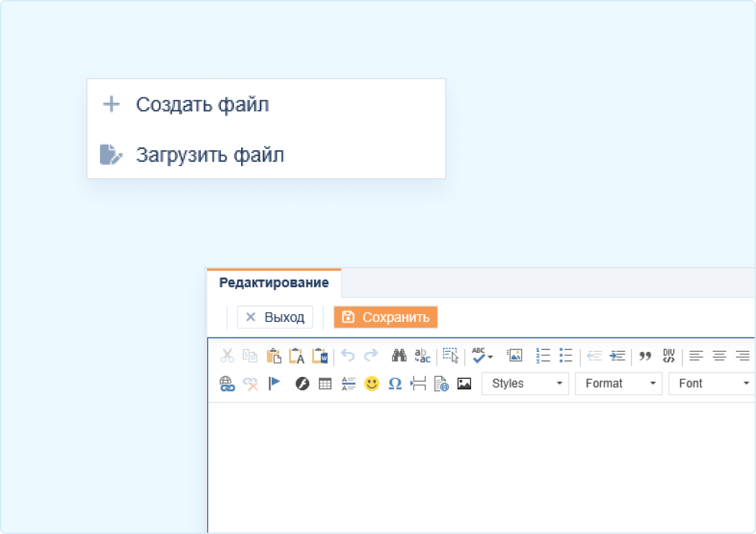Open the Format dropdown
756x534 pixels.
click(618, 384)
